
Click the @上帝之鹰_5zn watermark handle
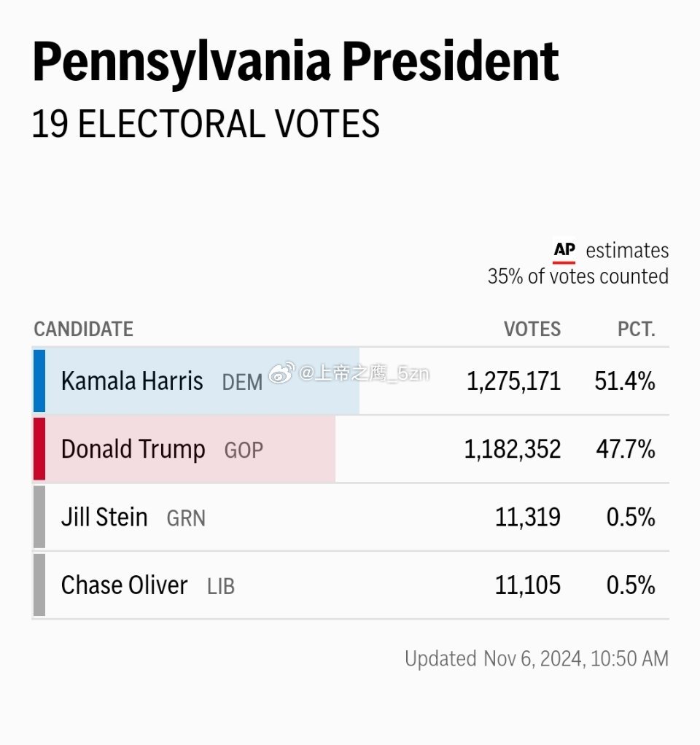(x=365, y=373)
